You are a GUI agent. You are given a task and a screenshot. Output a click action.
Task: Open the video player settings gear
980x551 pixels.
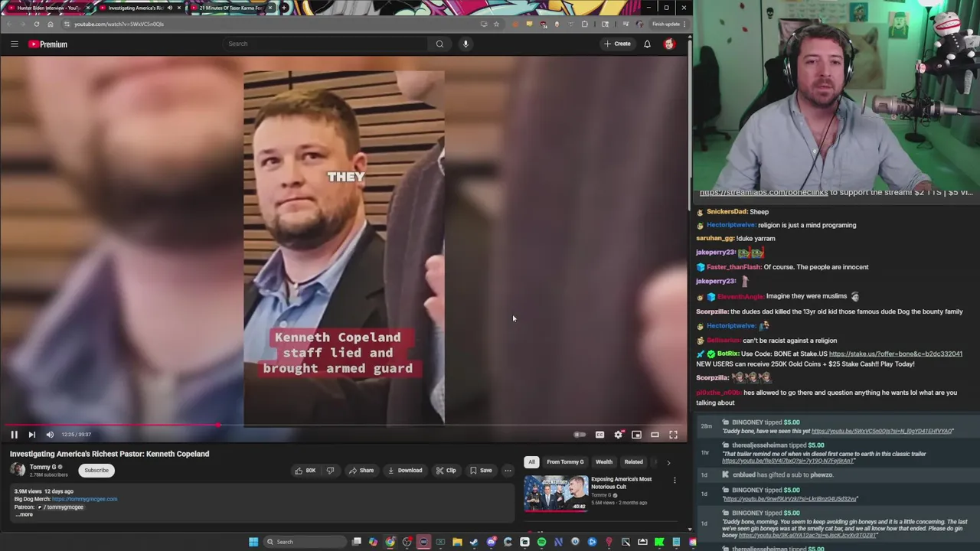(619, 435)
